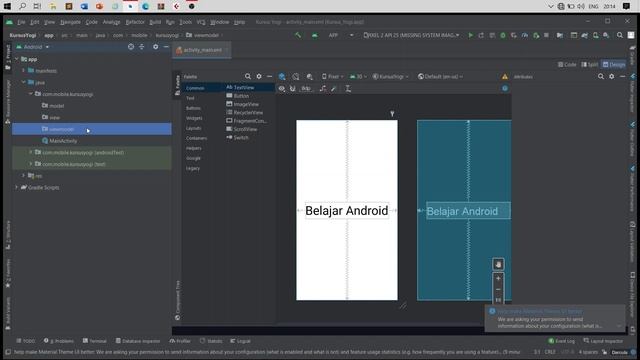Search the Palette with the magnifier icon
640x360 pixels.
point(248,76)
